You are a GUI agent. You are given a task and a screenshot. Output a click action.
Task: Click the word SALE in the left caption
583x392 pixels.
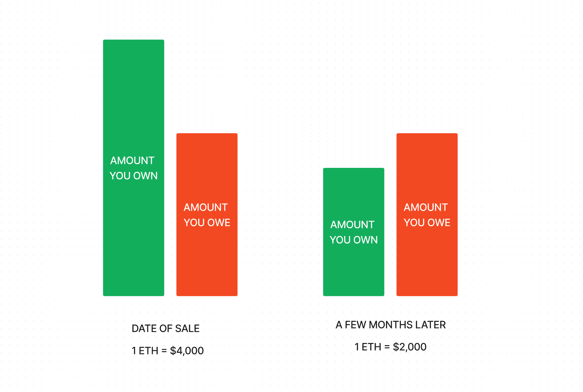tap(187, 328)
